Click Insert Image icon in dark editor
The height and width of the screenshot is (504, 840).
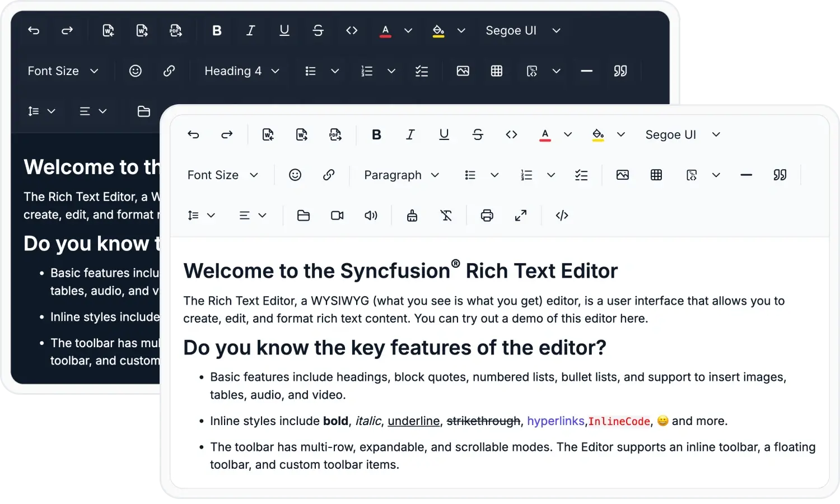tap(463, 71)
